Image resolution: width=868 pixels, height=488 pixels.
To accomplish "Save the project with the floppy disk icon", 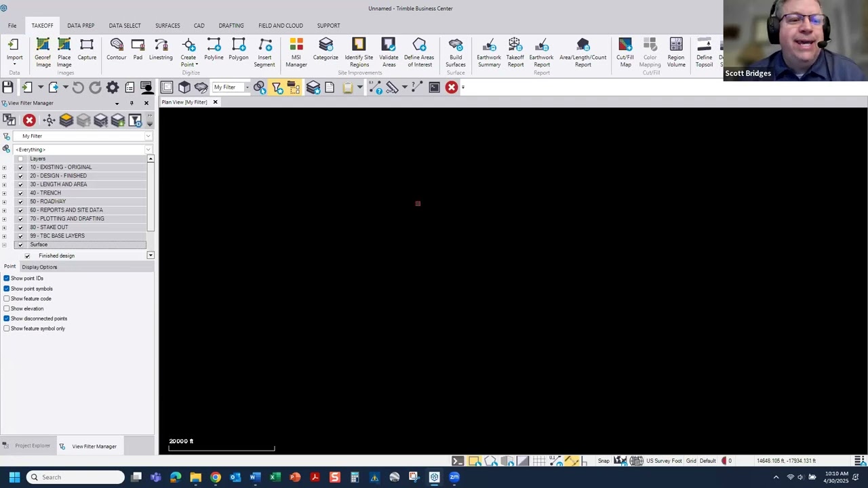I will [x=7, y=87].
